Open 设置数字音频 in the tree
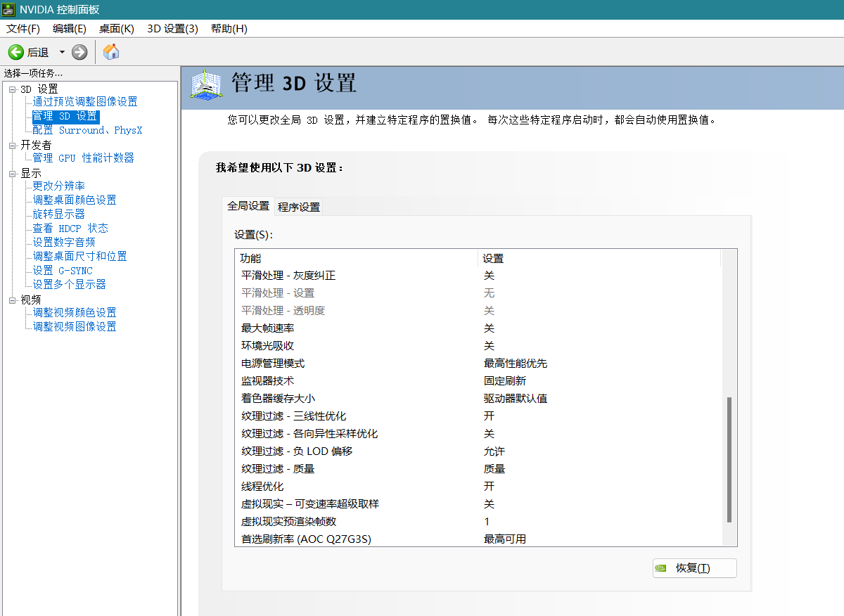 64,243
